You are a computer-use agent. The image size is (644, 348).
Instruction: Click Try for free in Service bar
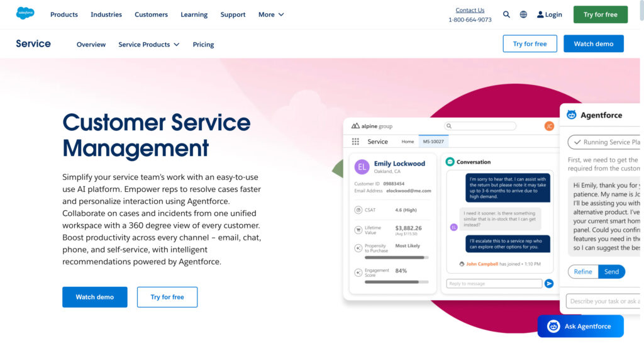[530, 43]
